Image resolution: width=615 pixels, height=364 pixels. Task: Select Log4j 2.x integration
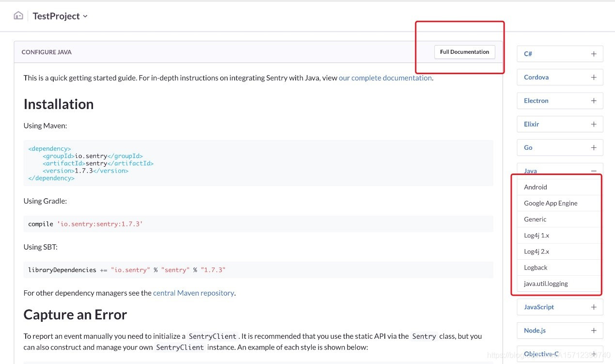pos(560,251)
